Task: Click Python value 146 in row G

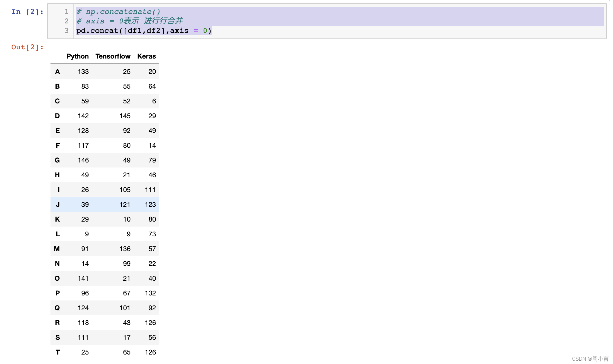Action: coord(83,160)
